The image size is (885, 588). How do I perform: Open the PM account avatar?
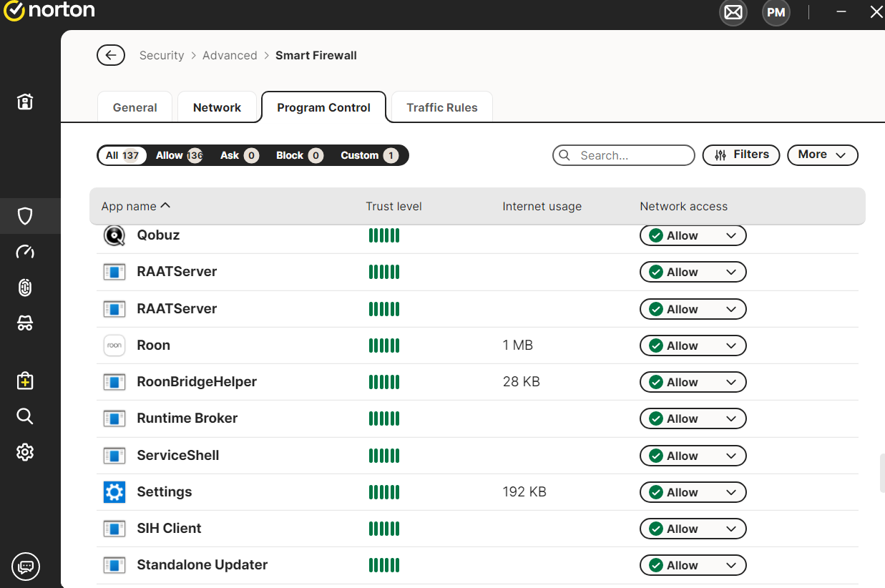[x=776, y=13]
